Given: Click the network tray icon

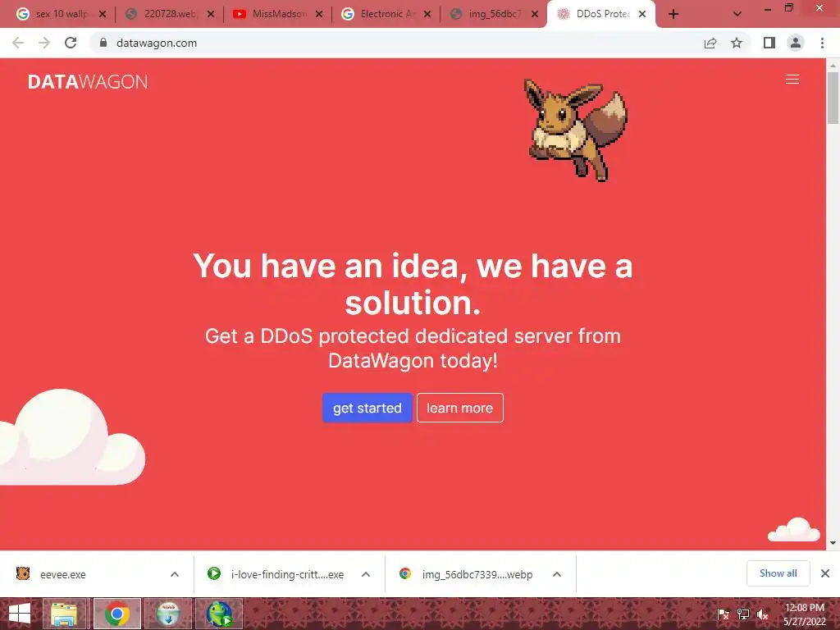Looking at the screenshot, I should tap(743, 614).
